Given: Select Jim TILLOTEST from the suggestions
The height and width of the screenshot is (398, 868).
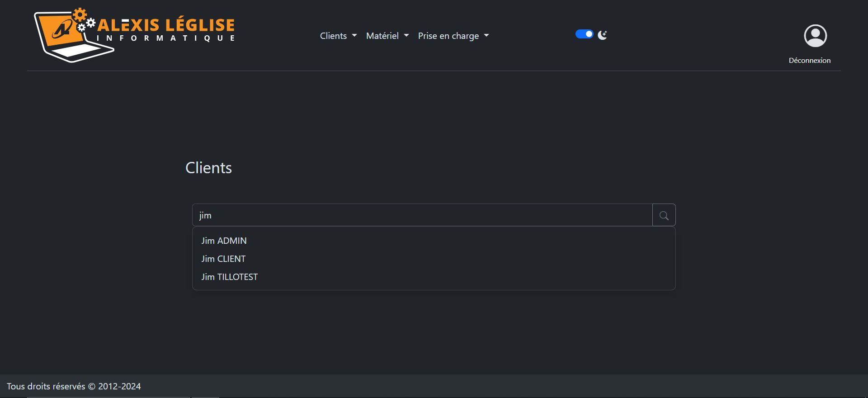Looking at the screenshot, I should coord(230,277).
